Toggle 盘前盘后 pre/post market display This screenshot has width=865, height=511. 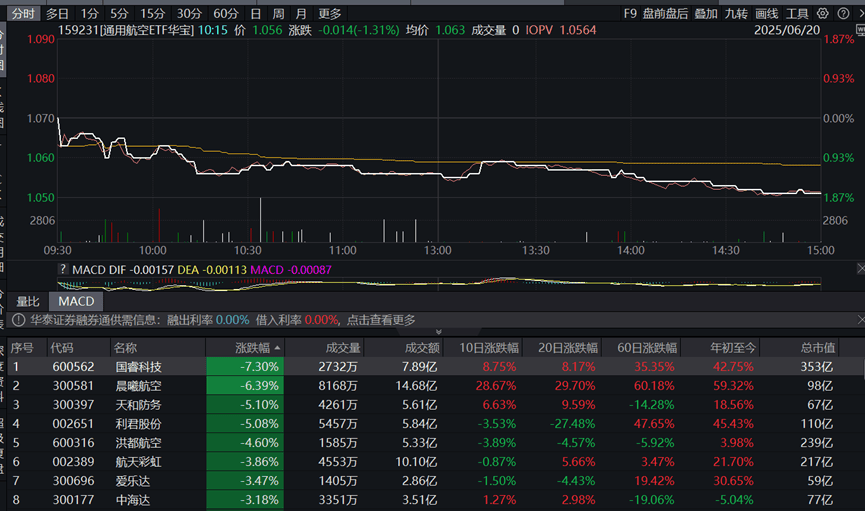[665, 14]
